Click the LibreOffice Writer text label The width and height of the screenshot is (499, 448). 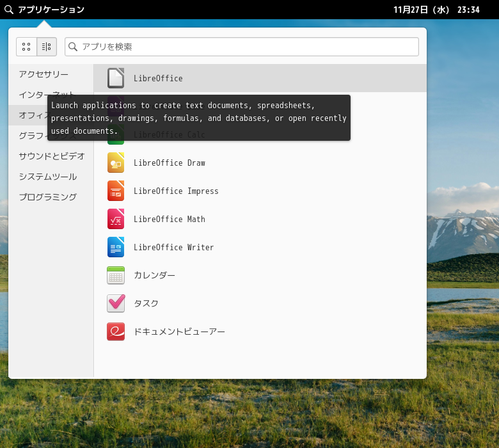pyautogui.click(x=173, y=247)
